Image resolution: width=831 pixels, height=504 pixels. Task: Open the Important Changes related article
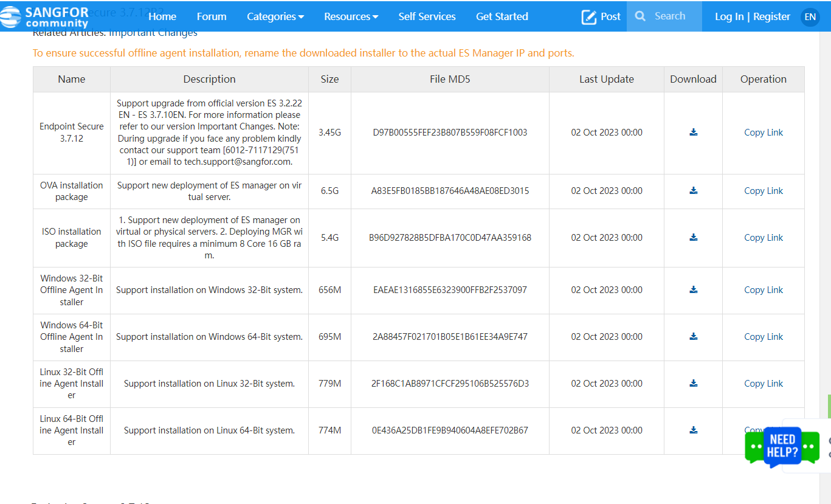pyautogui.click(x=153, y=33)
